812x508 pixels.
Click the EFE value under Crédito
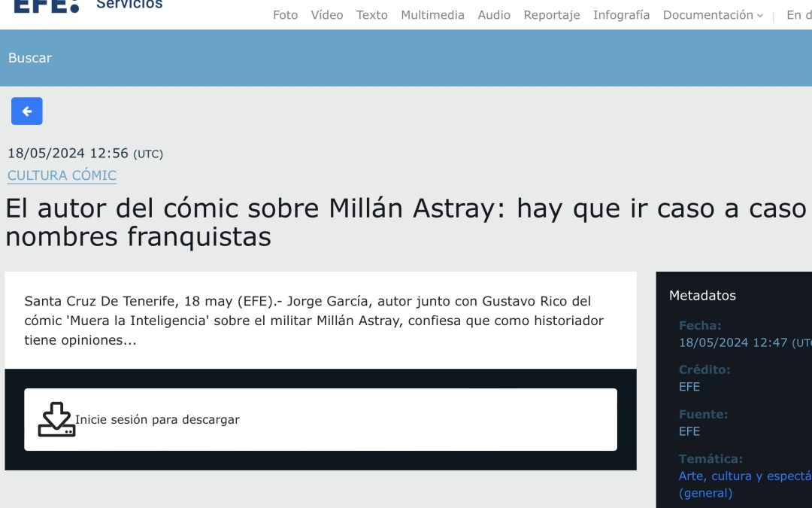(x=689, y=387)
